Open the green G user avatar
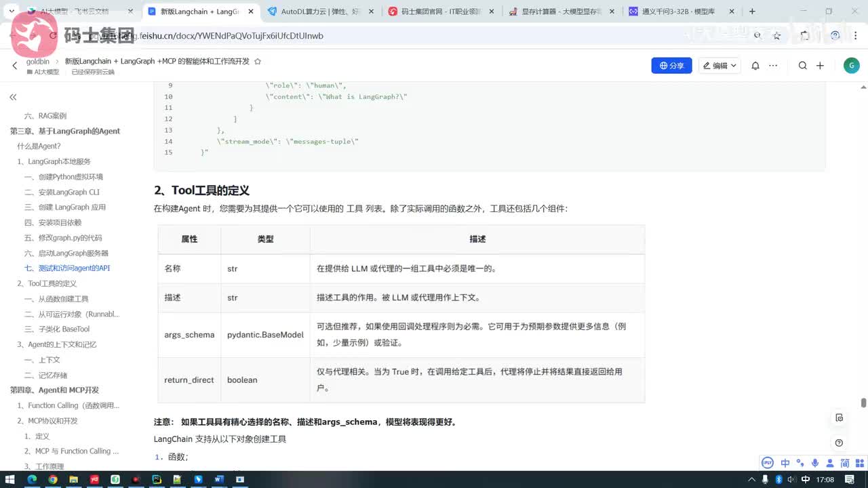This screenshot has width=868, height=488. 852,65
